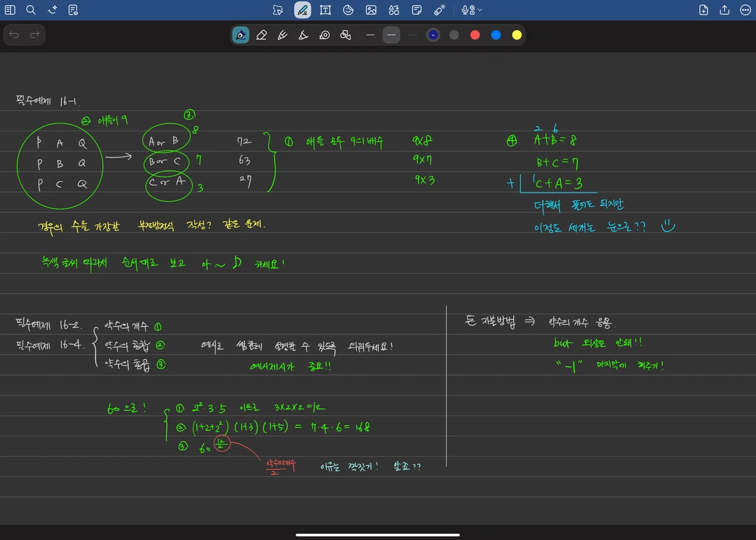This screenshot has height=540, width=756.
Task: Pick the gray pen color
Action: 454,35
